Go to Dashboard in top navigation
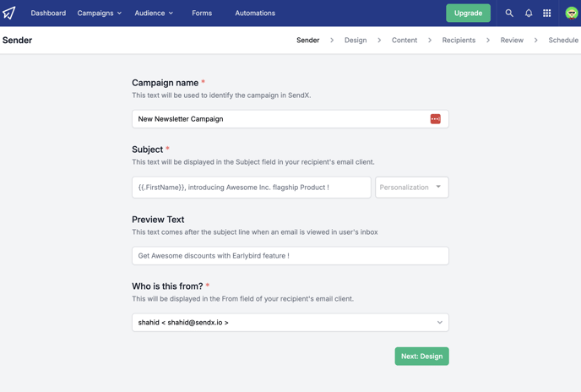The height and width of the screenshot is (392, 581). (48, 13)
